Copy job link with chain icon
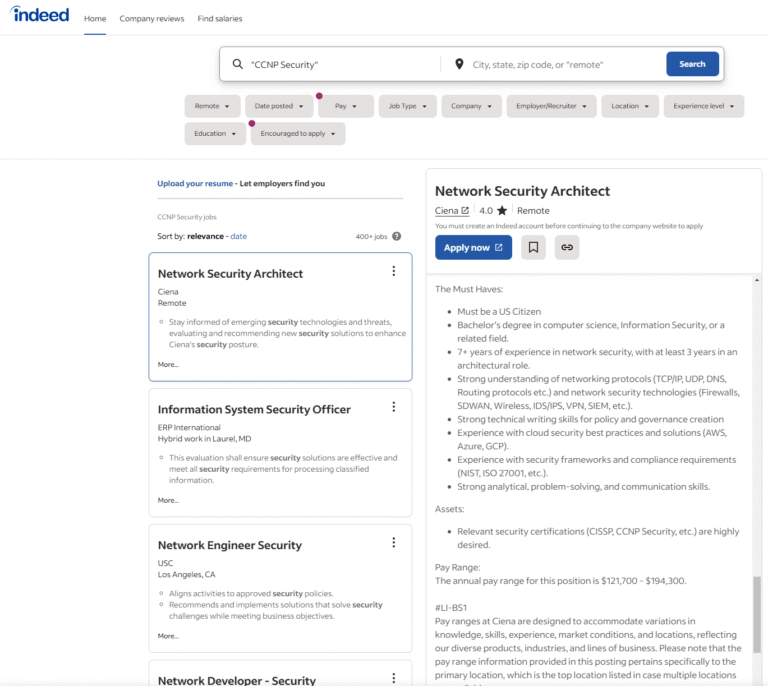 567,247
